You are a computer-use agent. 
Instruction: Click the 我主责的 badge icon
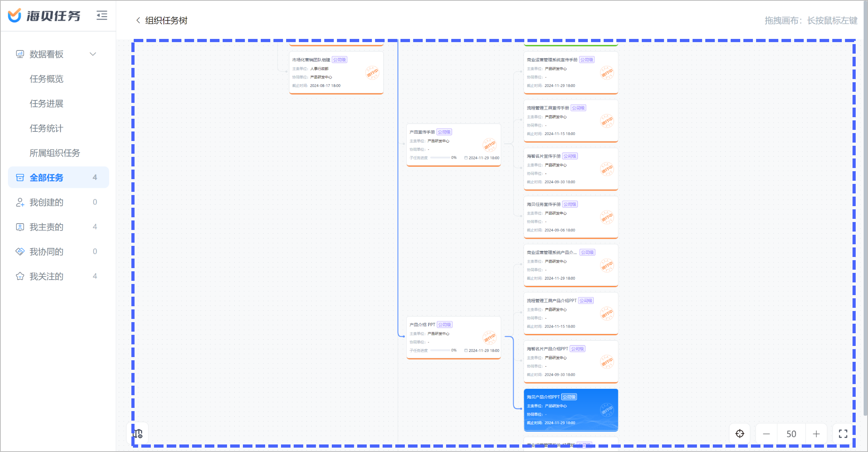click(x=20, y=227)
